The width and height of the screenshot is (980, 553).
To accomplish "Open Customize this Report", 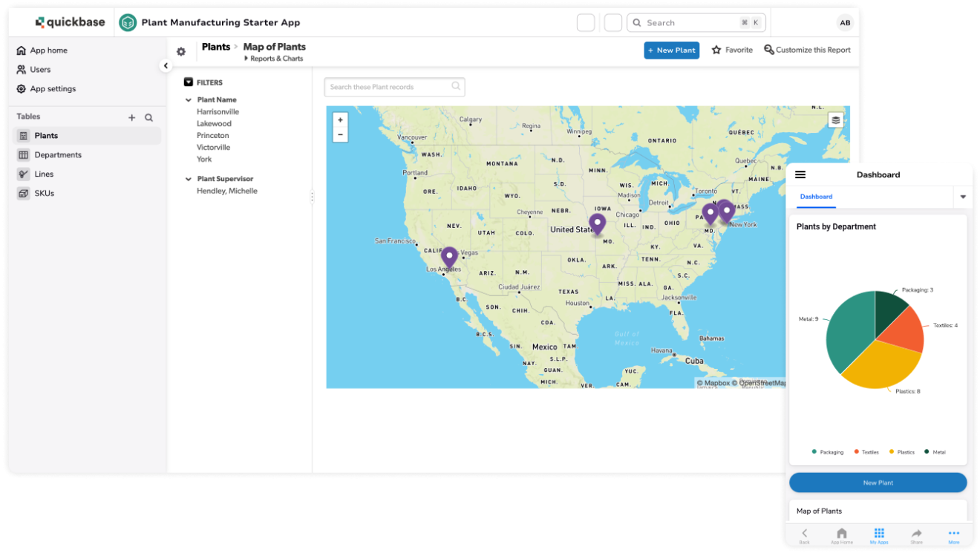I will (x=807, y=50).
